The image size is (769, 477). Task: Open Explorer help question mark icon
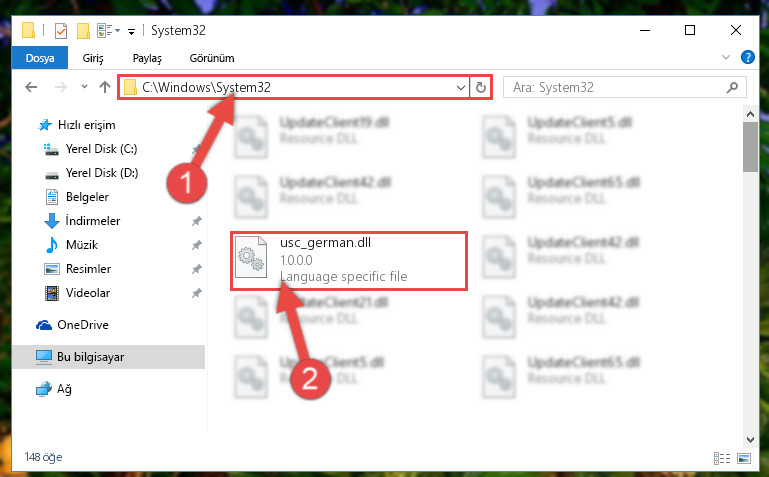tap(747, 57)
